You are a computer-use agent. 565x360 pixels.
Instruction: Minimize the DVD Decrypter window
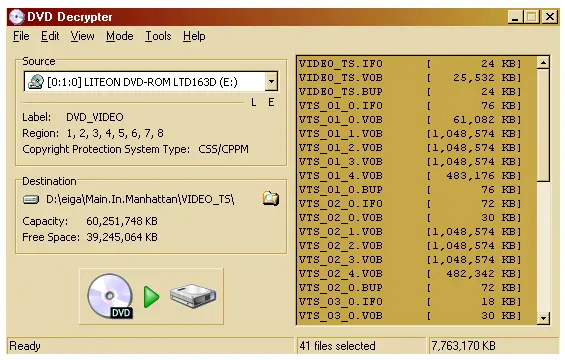pyautogui.click(x=515, y=17)
